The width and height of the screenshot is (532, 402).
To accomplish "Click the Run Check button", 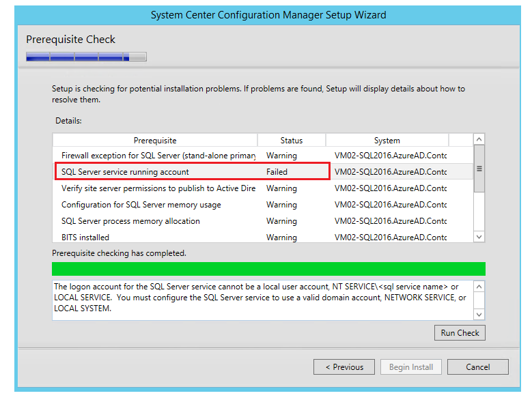I will pos(460,333).
